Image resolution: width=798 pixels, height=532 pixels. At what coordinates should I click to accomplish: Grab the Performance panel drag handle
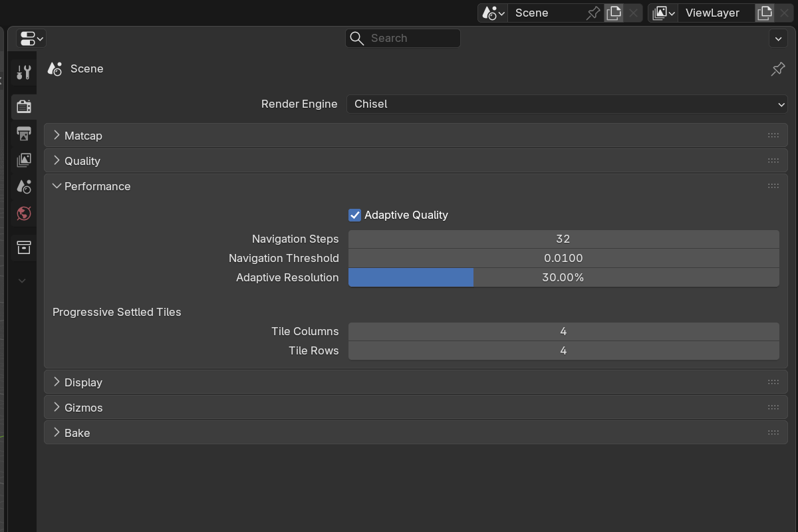(x=773, y=186)
